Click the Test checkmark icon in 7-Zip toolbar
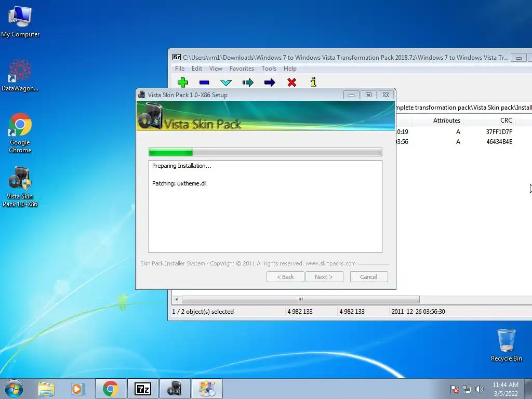532x399 pixels. [x=226, y=83]
